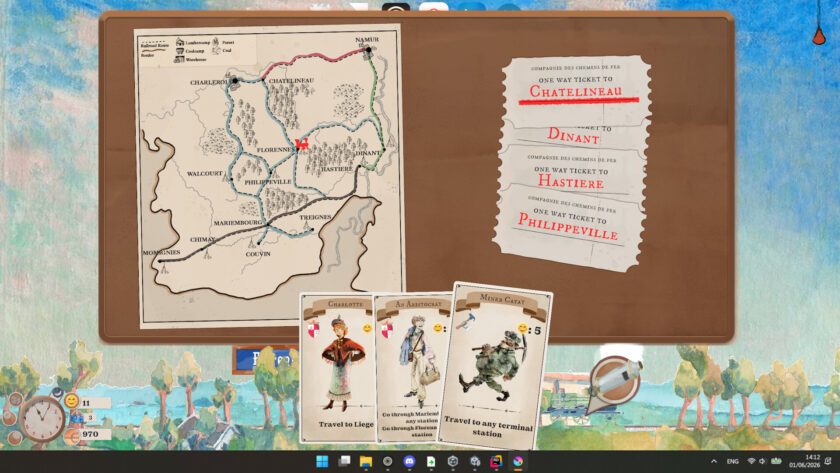The image size is (840, 473).
Task: Open the Wi-Fi network tray icon
Action: point(751,461)
